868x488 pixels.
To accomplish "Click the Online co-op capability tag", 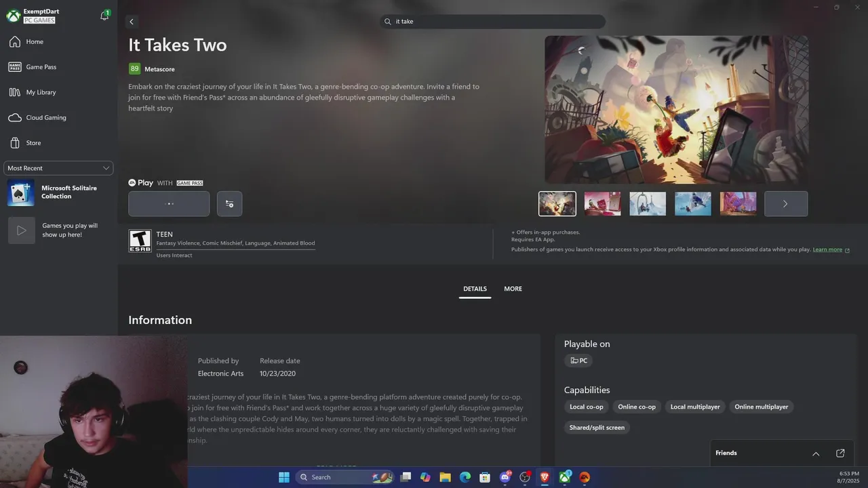I will (x=637, y=407).
